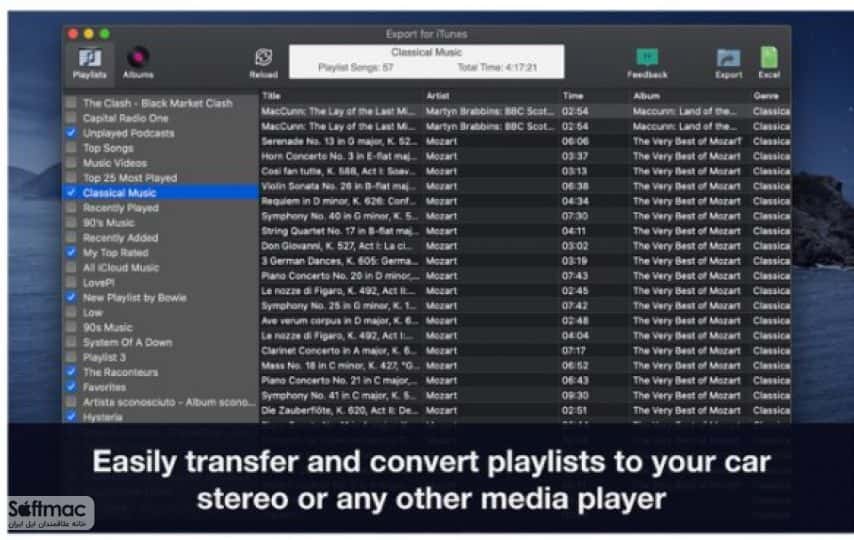The height and width of the screenshot is (540, 854).
Task: Sort by the Title column header
Action: coord(271,96)
